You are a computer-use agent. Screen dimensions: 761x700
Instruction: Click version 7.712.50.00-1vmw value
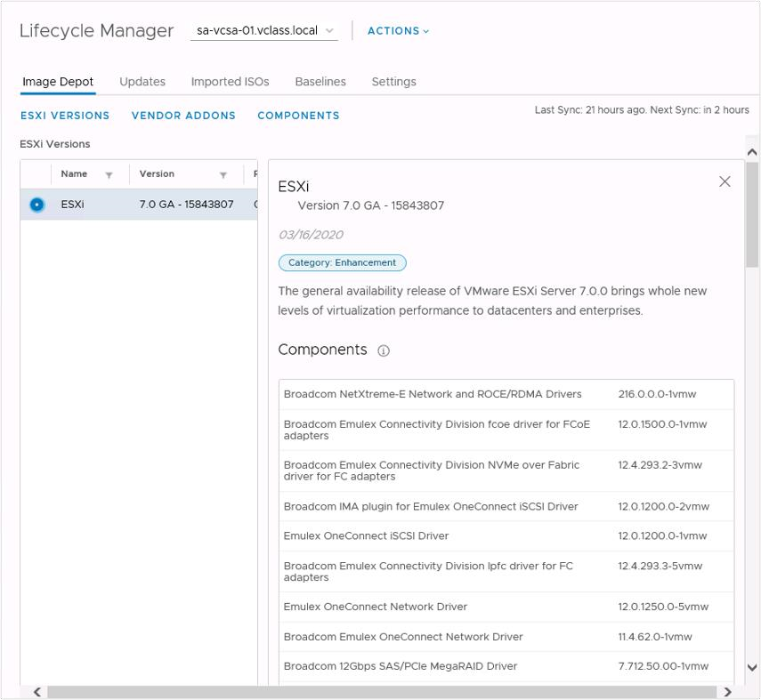663,666
